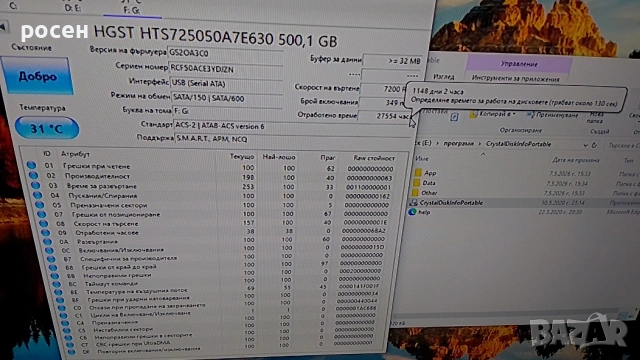The height and width of the screenshot is (360, 640).
Task: Click CrystalDiskInfoPortable in the breadcrumb path
Action: click(x=518, y=144)
